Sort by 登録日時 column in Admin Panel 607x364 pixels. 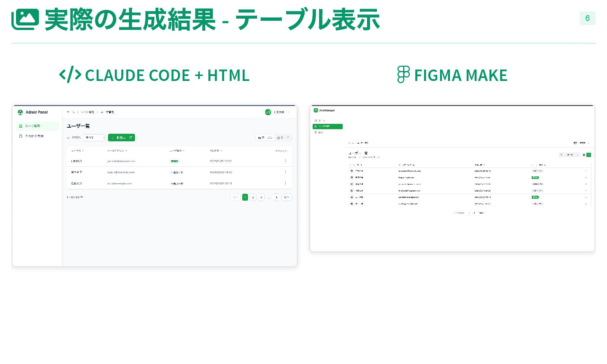coord(216,151)
